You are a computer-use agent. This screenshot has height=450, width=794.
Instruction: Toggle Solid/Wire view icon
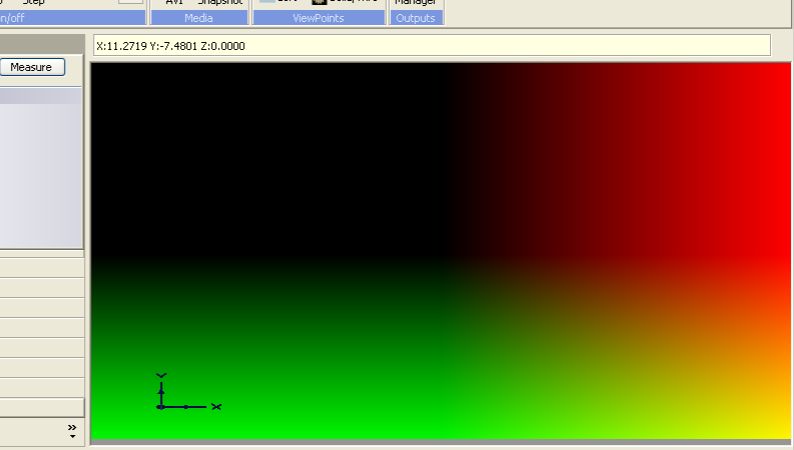pyautogui.click(x=320, y=2)
